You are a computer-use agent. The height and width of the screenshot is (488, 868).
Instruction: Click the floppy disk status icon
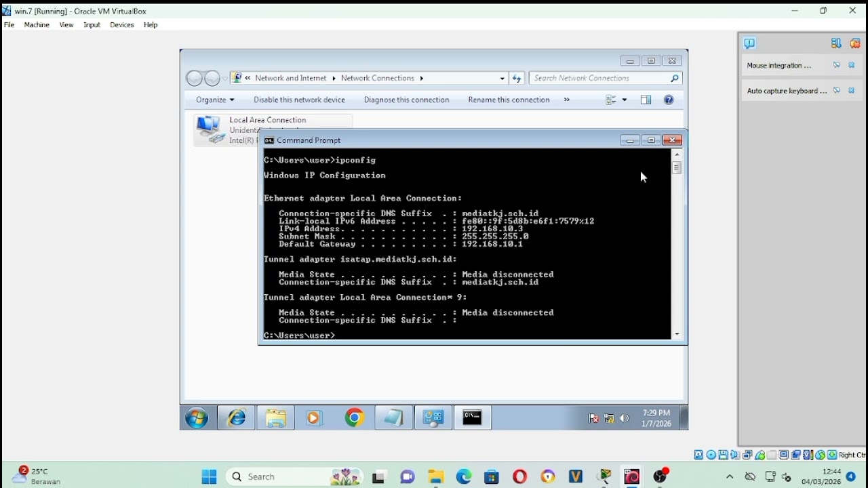[724, 455]
